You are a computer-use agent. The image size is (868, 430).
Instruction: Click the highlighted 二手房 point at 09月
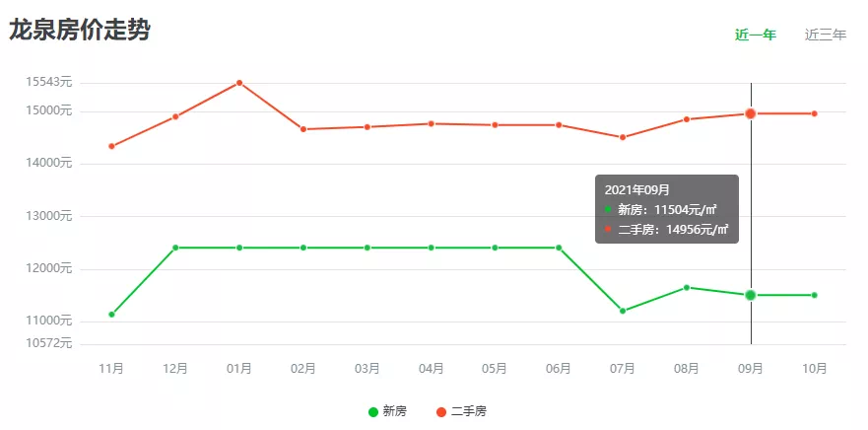click(751, 113)
